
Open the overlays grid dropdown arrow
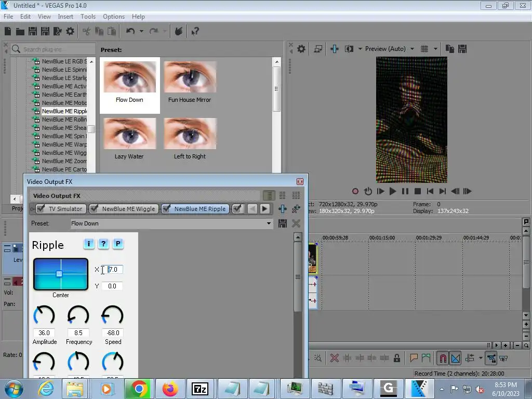[x=435, y=49]
